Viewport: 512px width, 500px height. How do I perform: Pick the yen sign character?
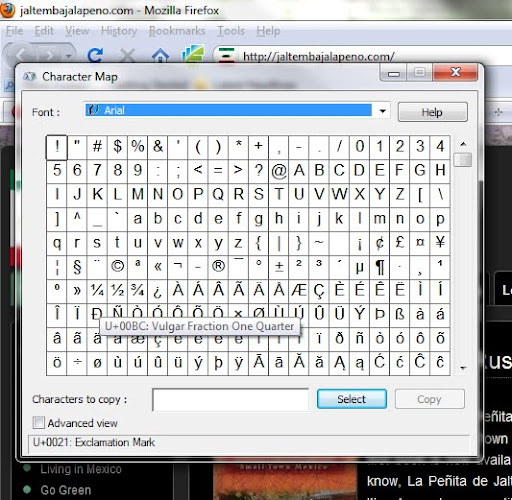click(x=440, y=243)
